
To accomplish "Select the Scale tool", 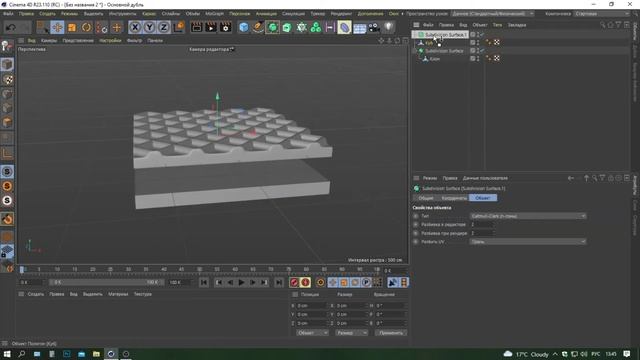I will [x=72, y=27].
